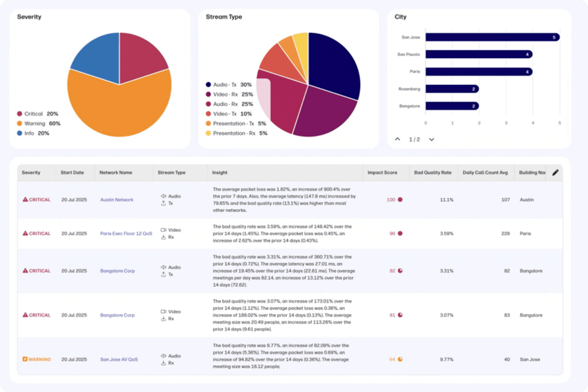The height and width of the screenshot is (392, 588).
Task: Click the orange WARNING badge icon on San Jose row
Action: click(25, 359)
